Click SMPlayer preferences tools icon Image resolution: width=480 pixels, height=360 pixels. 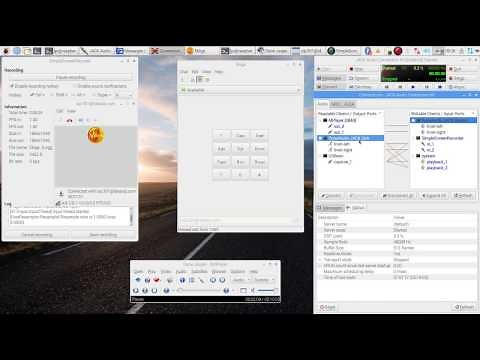(201, 280)
